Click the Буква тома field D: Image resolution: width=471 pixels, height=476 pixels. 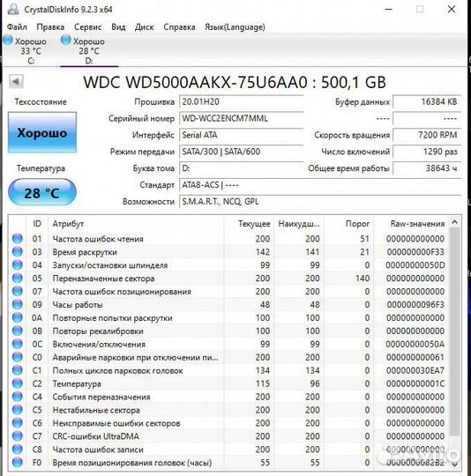pos(242,168)
